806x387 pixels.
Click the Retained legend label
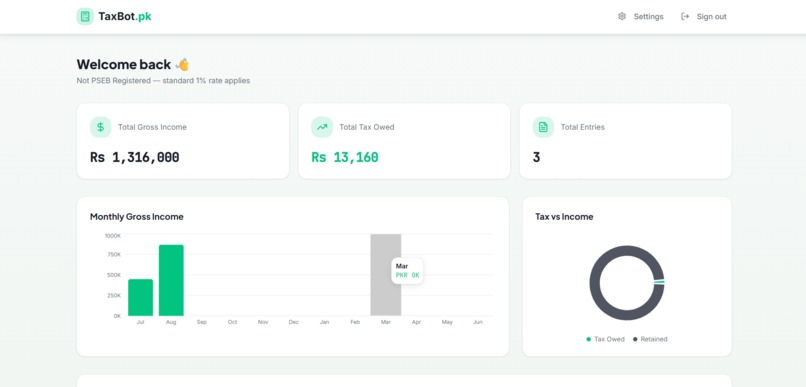654,339
